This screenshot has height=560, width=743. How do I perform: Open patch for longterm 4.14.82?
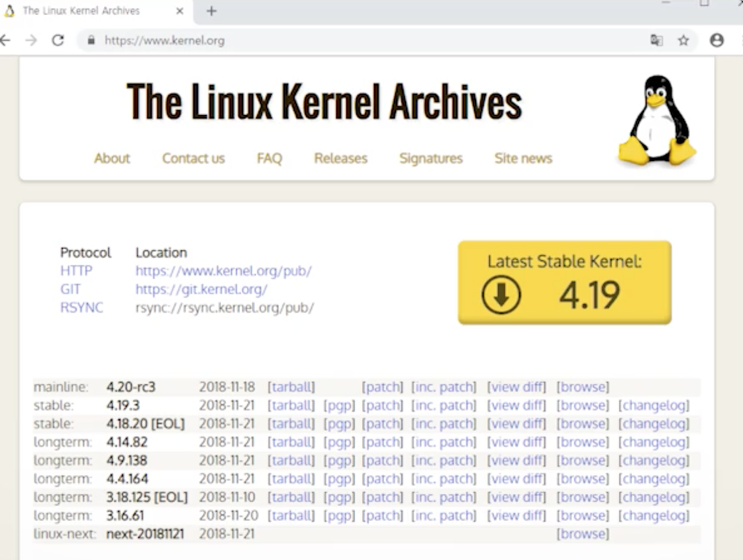pyautogui.click(x=382, y=442)
